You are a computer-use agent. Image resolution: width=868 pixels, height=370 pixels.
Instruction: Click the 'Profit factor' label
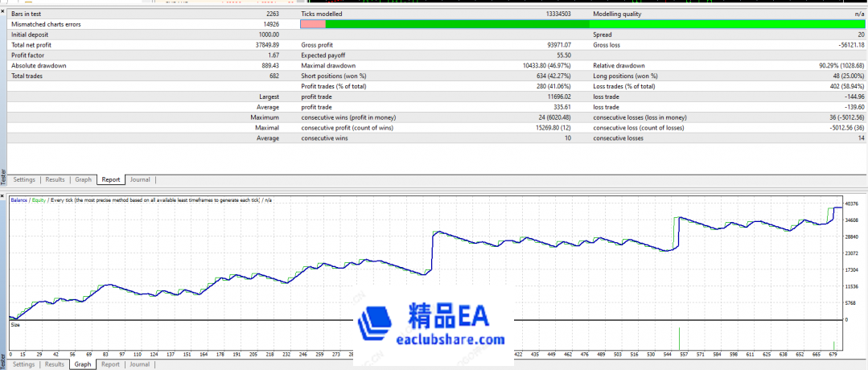pyautogui.click(x=27, y=55)
